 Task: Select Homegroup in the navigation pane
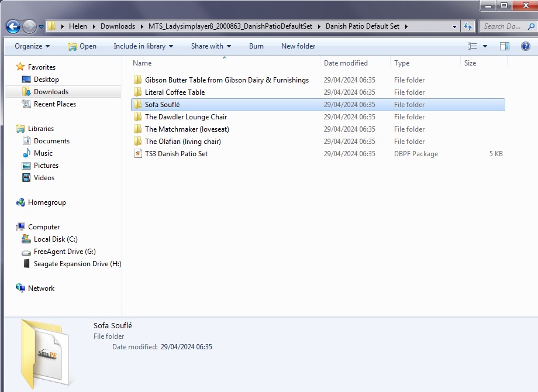tap(46, 202)
